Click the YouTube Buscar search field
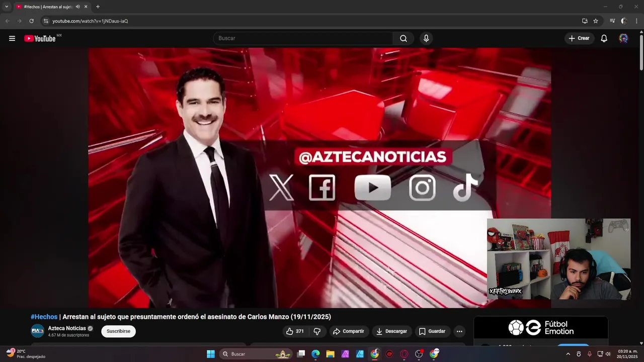The image size is (644, 362). (303, 38)
